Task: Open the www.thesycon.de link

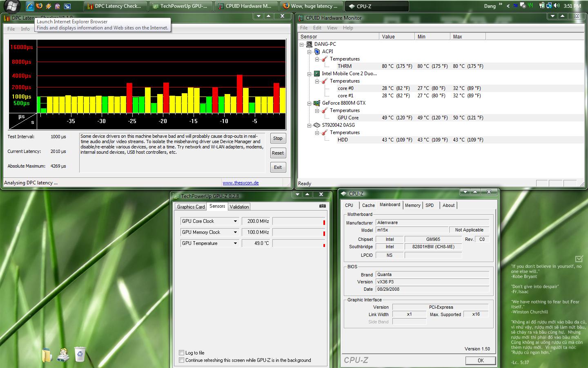Action: [x=241, y=183]
